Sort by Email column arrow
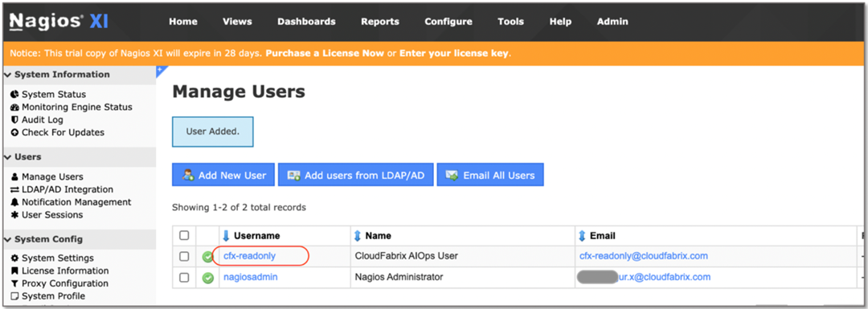Viewport: 868px width, 309px height. tap(582, 236)
